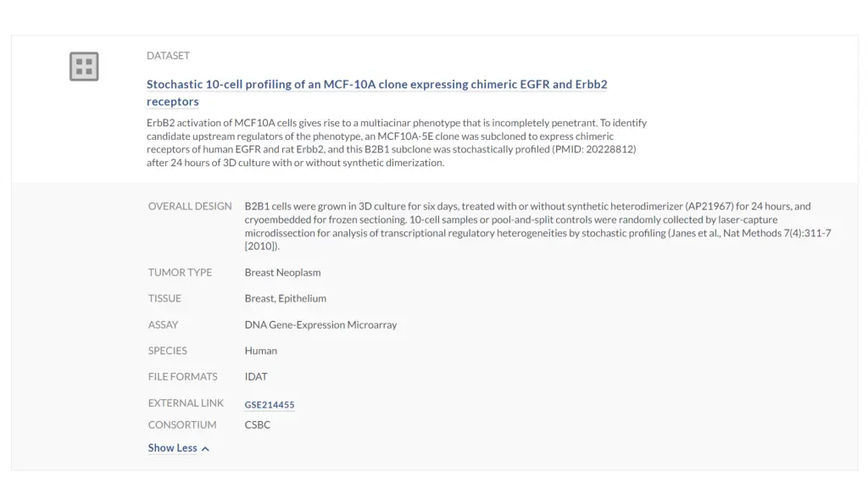Select the ASSAY field label
This screenshot has height=488, width=868.
click(x=163, y=324)
